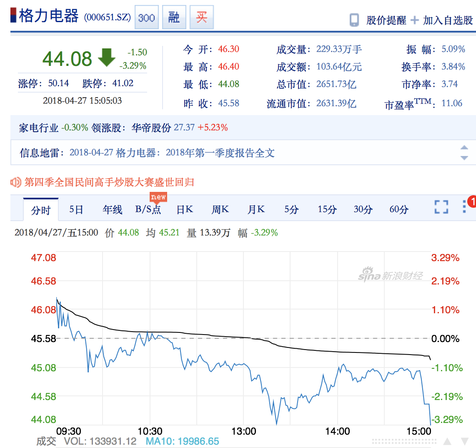
Task: Click the red 买 buy button
Action: coord(202,18)
